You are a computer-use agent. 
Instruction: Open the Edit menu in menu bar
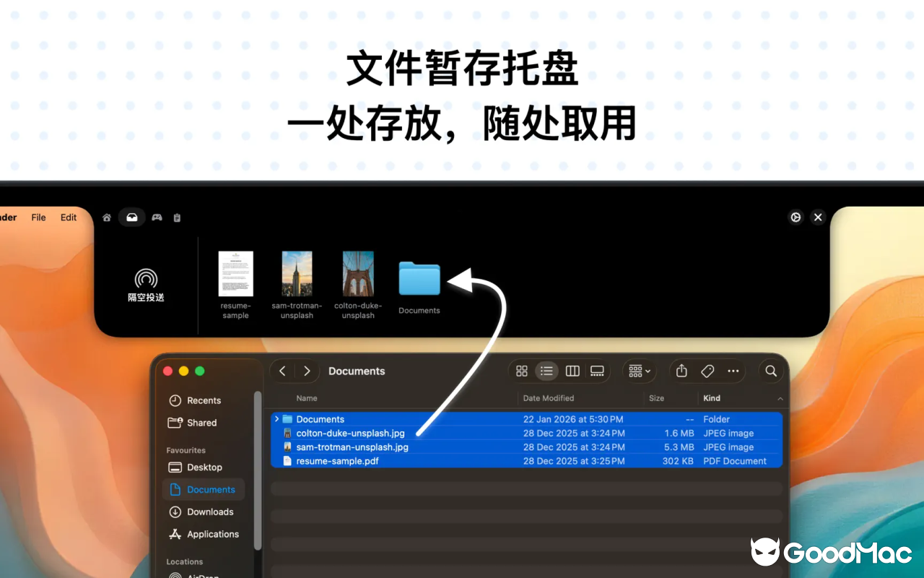(69, 217)
